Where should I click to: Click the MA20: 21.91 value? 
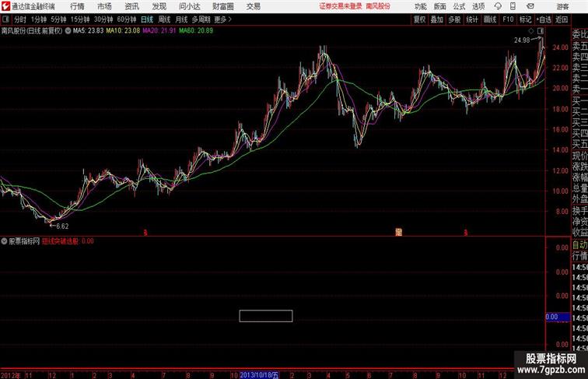[x=159, y=31]
